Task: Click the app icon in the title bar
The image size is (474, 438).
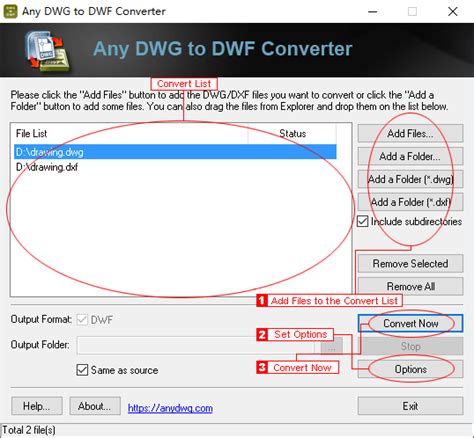Action: [10, 11]
